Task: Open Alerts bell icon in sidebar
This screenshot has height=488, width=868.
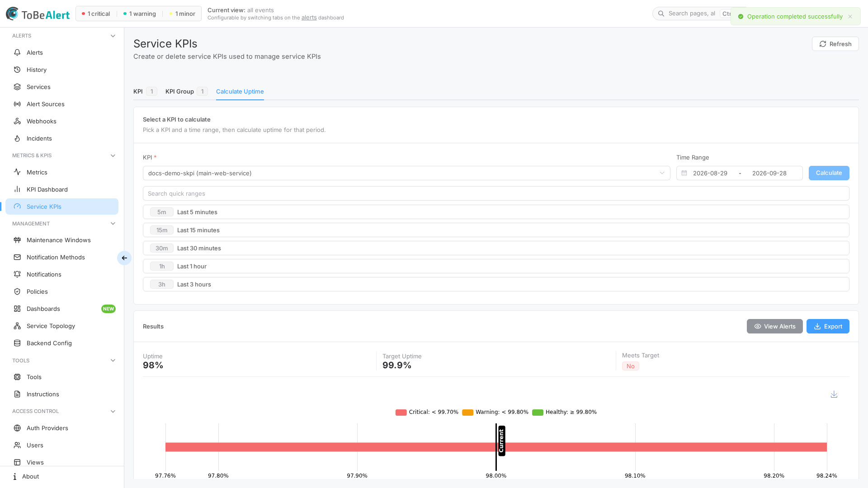Action: (17, 52)
